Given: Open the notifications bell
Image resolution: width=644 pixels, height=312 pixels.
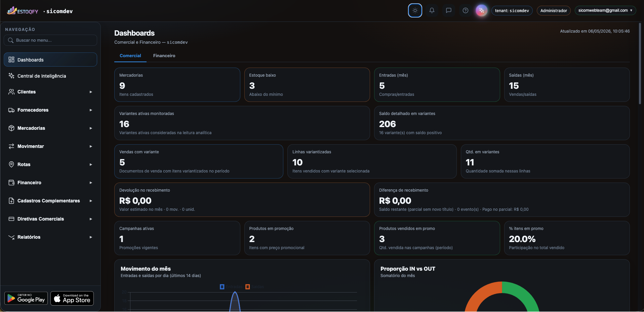Looking at the screenshot, I should click(x=432, y=10).
